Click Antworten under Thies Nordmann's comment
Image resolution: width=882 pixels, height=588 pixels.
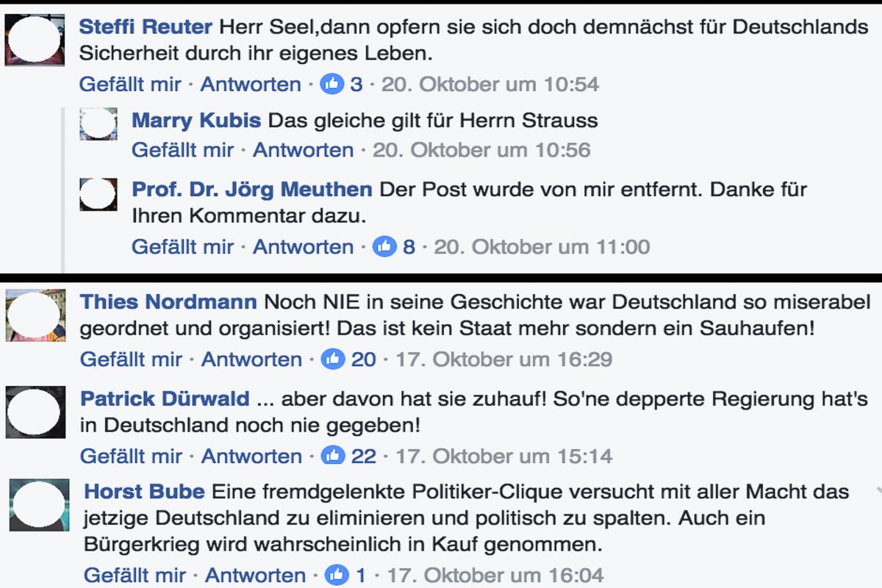pyautogui.click(x=251, y=359)
